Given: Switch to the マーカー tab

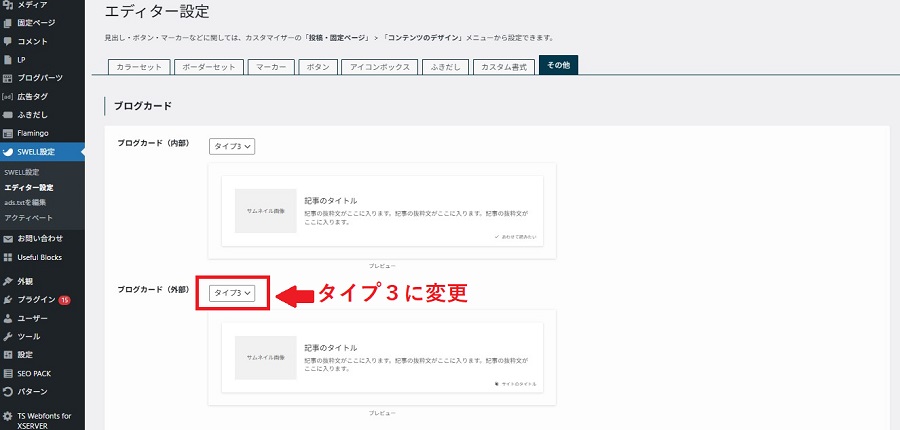Looking at the screenshot, I should tap(271, 67).
